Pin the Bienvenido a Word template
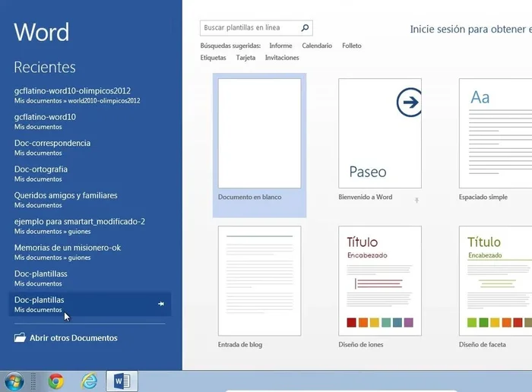 point(416,200)
